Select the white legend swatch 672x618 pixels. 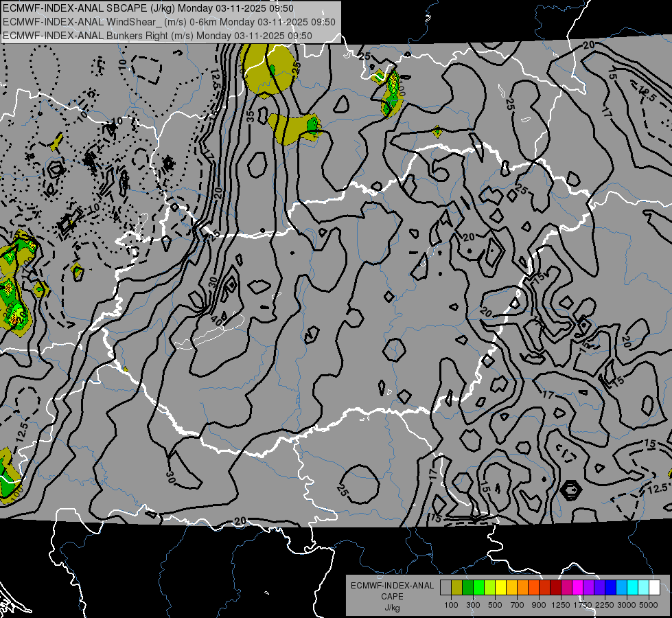click(x=654, y=588)
